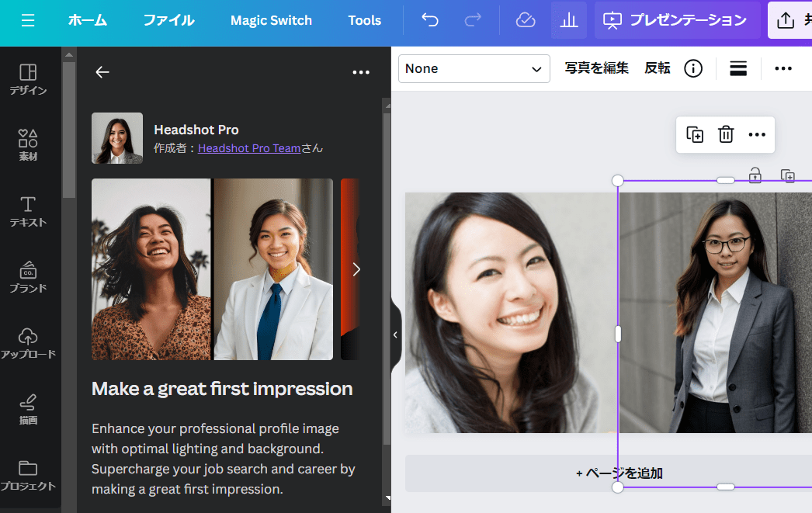Click ページを追加 to add a page

619,473
